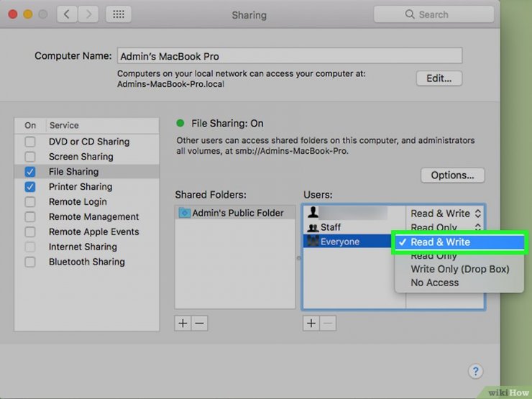This screenshot has width=532, height=399.
Task: Click the red close window button
Action: tap(13, 14)
